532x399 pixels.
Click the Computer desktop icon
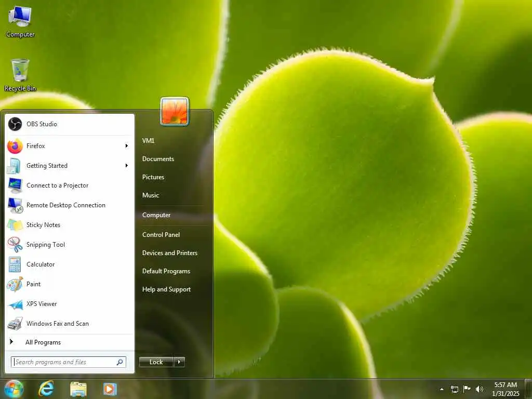(20, 22)
